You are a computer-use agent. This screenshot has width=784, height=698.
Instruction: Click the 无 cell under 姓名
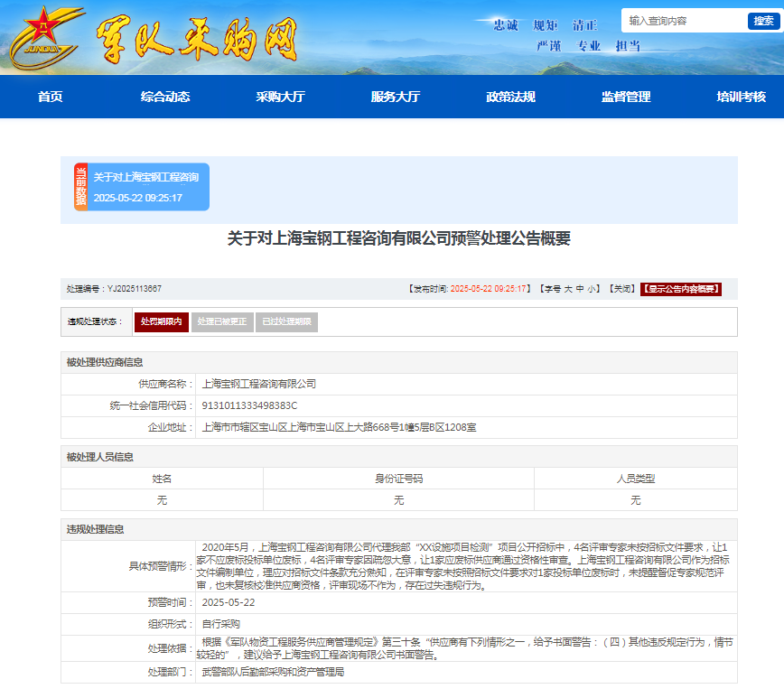[162, 500]
